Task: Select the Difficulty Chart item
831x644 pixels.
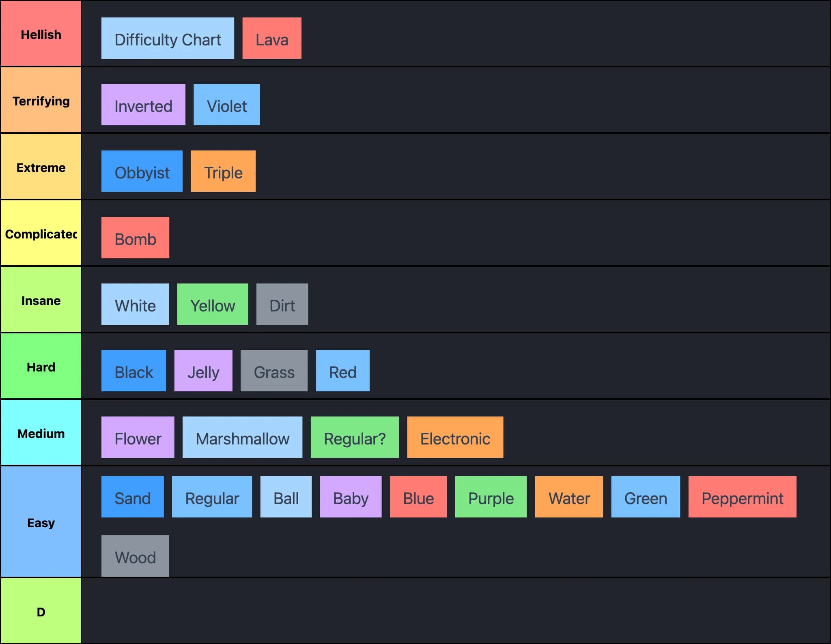Action: [x=168, y=38]
